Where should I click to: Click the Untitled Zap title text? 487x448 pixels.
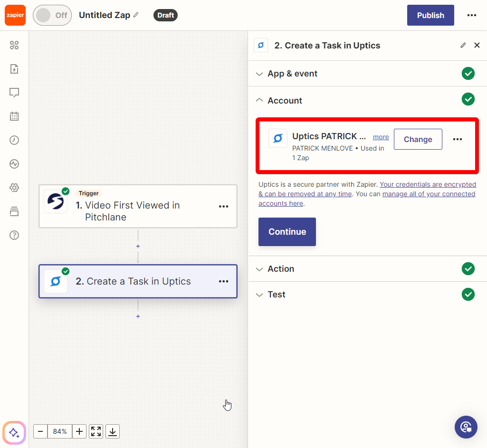105,15
